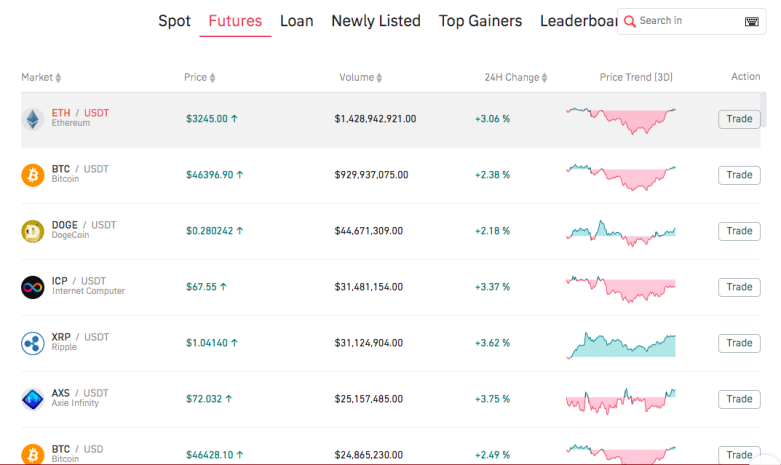Click the price $72.032
The image size is (781, 465).
tap(204, 399)
